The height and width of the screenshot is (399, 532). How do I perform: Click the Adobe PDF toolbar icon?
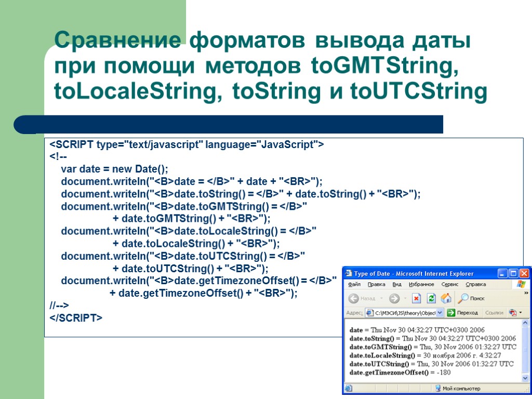point(512,313)
